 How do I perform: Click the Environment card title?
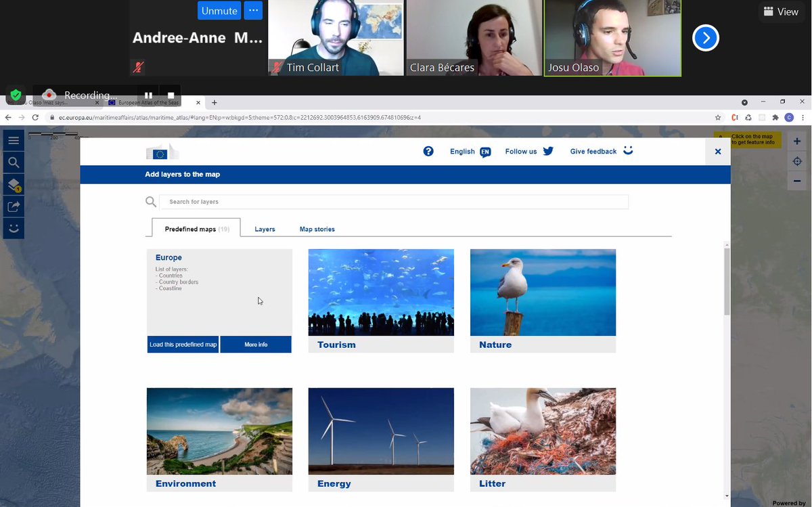point(185,483)
